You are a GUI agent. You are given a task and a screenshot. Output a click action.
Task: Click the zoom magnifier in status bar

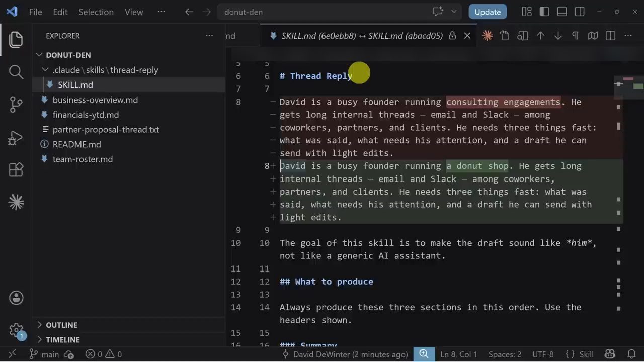[x=424, y=354]
